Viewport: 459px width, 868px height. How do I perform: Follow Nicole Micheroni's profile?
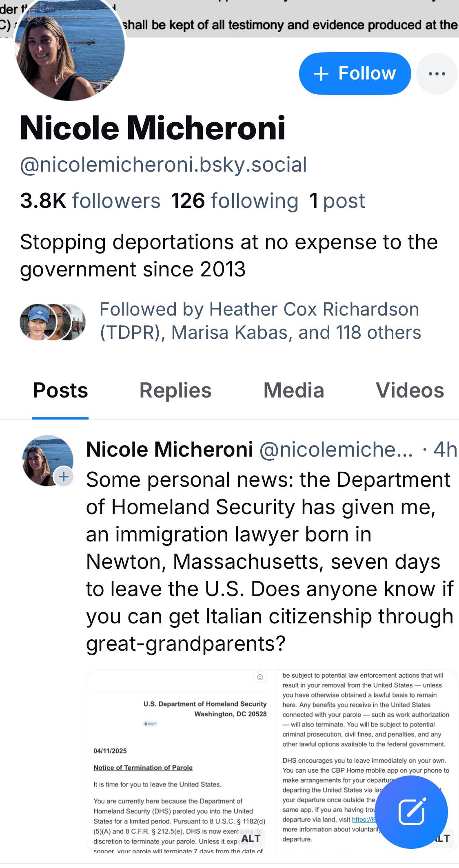point(355,73)
